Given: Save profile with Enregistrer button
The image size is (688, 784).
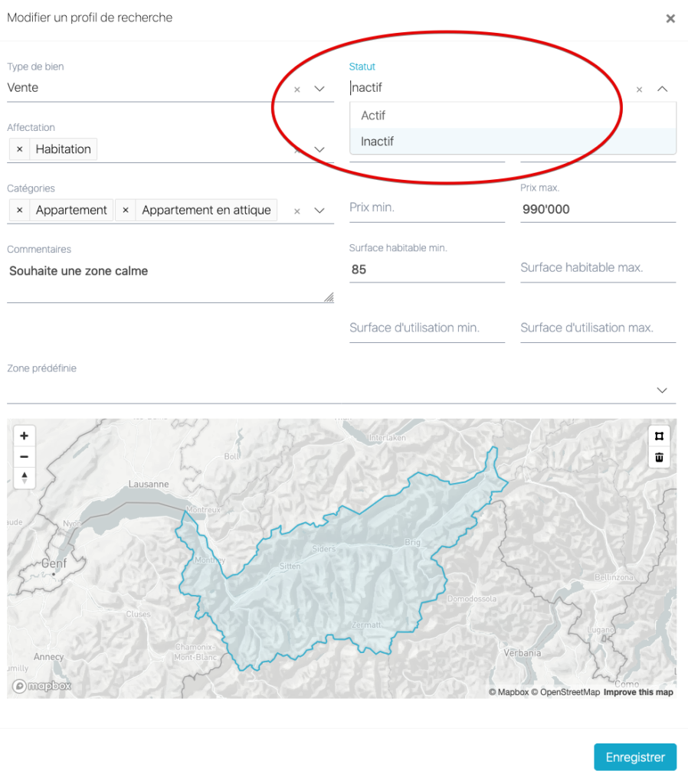Looking at the screenshot, I should click(x=634, y=757).
